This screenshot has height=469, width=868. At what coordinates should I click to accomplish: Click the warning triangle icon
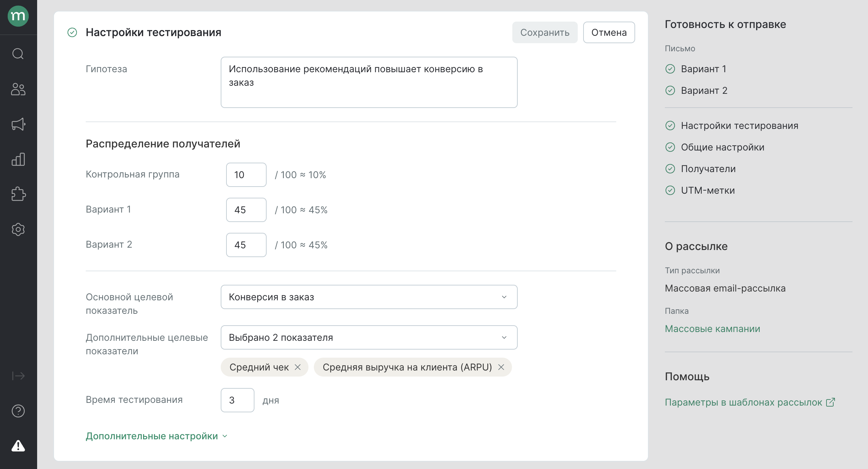click(x=18, y=446)
